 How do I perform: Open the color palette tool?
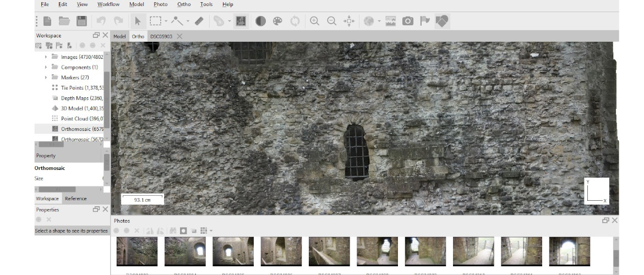click(277, 21)
